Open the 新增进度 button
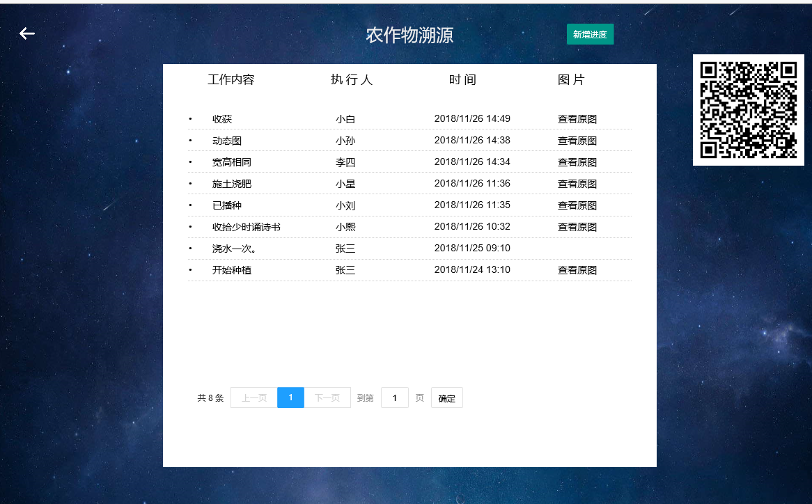The height and width of the screenshot is (504, 812). [590, 33]
